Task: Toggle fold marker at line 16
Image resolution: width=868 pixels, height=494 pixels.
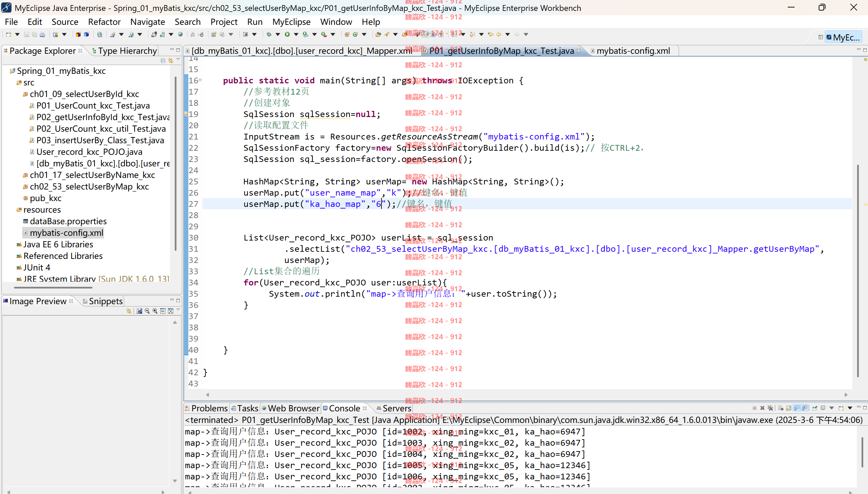Action: pyautogui.click(x=200, y=80)
